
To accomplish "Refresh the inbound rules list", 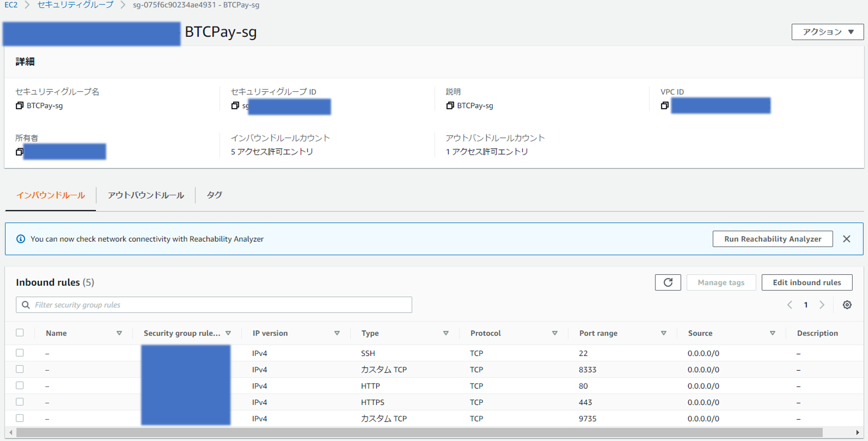I will click(668, 283).
